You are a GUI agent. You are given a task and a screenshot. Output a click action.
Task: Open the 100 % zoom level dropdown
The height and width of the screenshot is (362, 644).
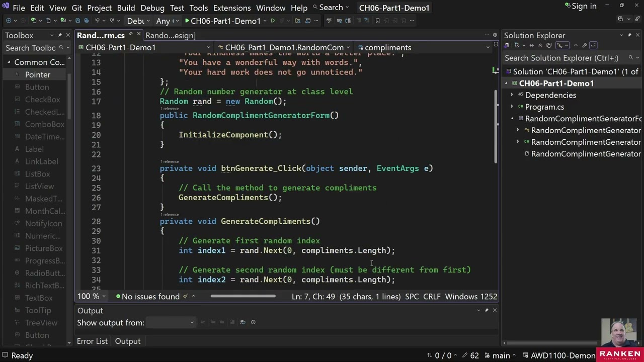(91, 297)
